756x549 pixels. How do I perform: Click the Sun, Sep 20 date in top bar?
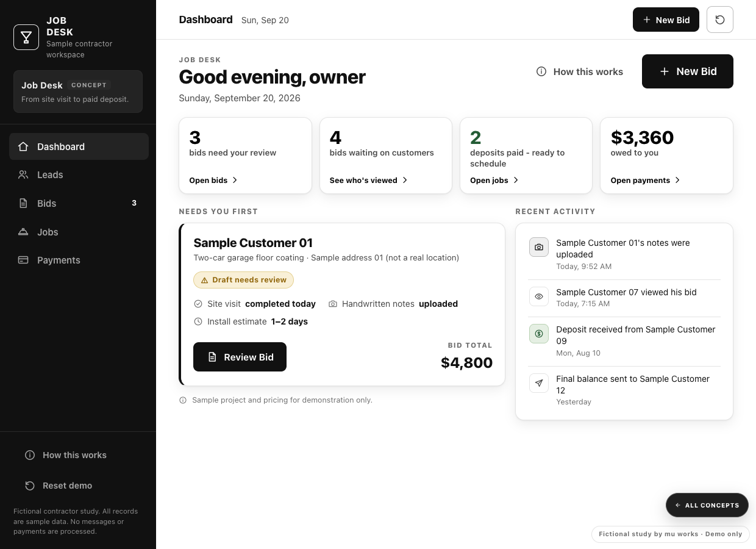point(265,20)
